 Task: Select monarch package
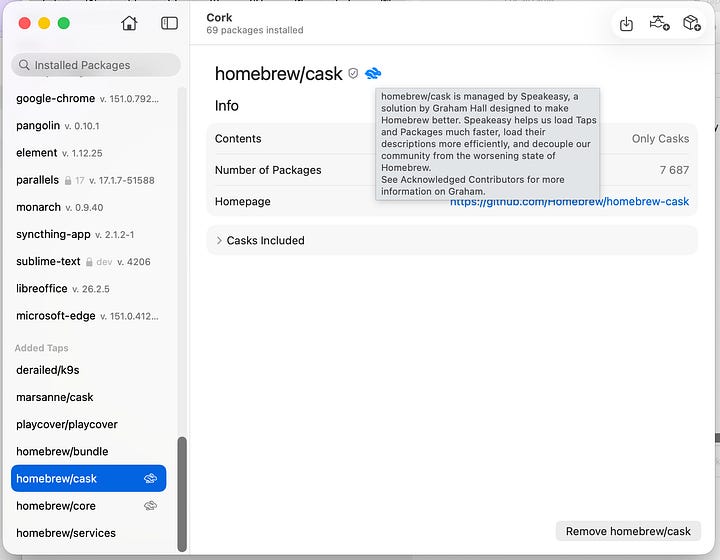click(88, 207)
